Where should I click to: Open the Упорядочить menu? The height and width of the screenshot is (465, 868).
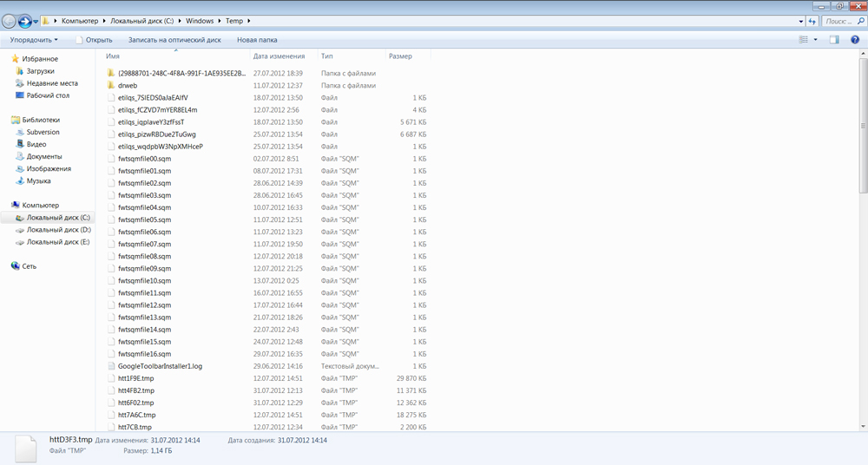[x=34, y=40]
